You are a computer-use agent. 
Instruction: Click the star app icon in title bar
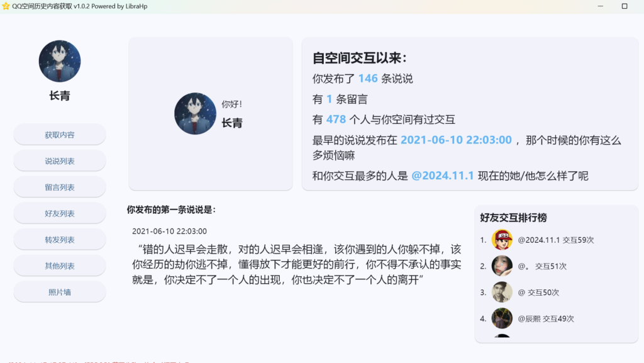[x=6, y=6]
